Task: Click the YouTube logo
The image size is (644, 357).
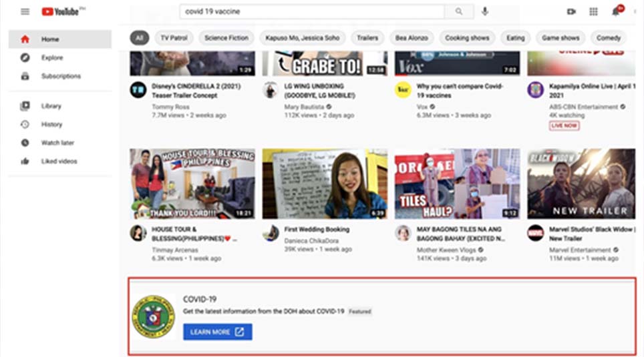Action: point(61,11)
